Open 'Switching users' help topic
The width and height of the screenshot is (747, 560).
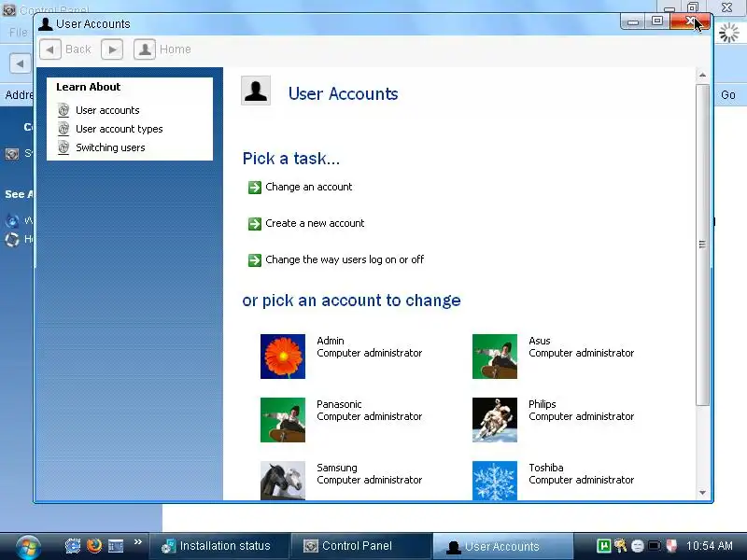coord(110,147)
